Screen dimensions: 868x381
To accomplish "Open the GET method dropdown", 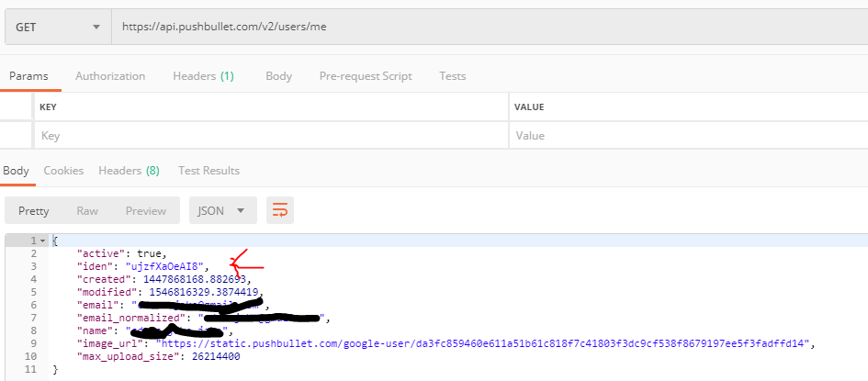I will pos(58,27).
